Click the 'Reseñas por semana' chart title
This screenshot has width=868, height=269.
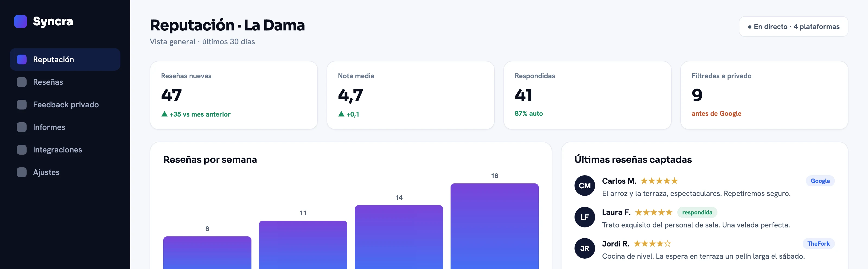(210, 160)
